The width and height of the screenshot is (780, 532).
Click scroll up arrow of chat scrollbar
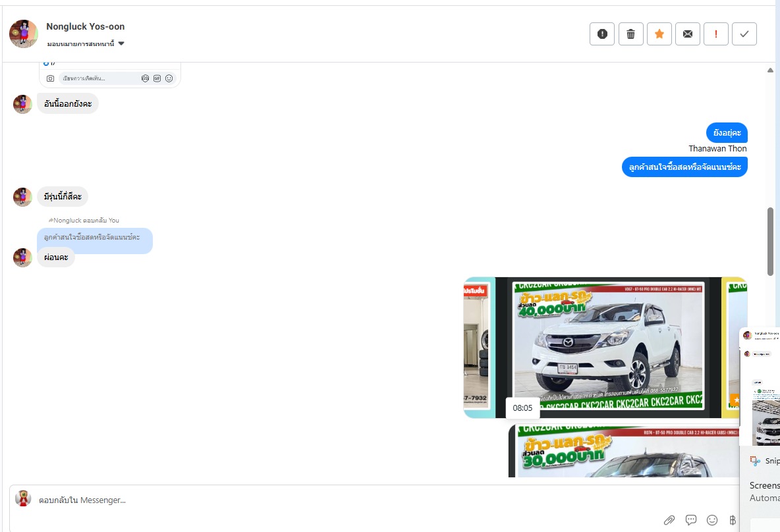pyautogui.click(x=770, y=70)
